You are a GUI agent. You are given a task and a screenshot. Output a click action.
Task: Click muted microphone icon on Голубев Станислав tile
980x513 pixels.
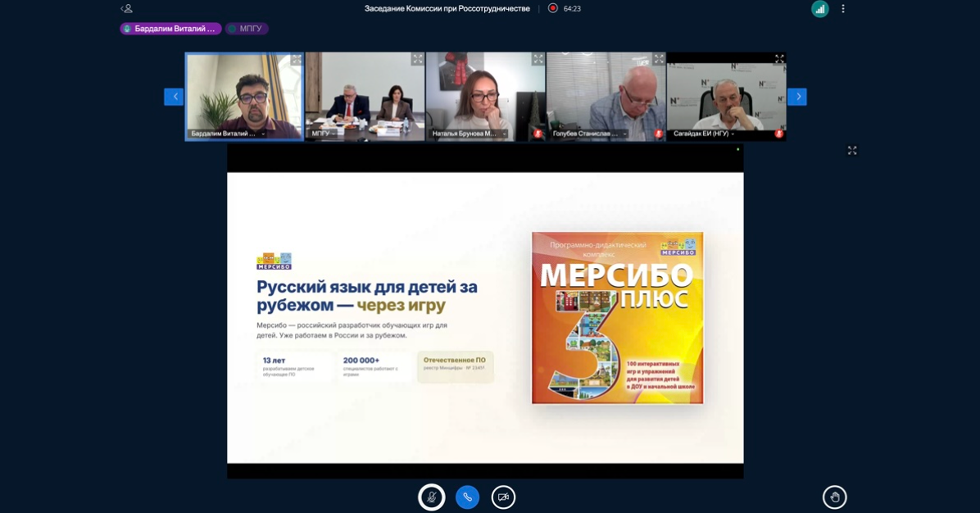coord(658,134)
